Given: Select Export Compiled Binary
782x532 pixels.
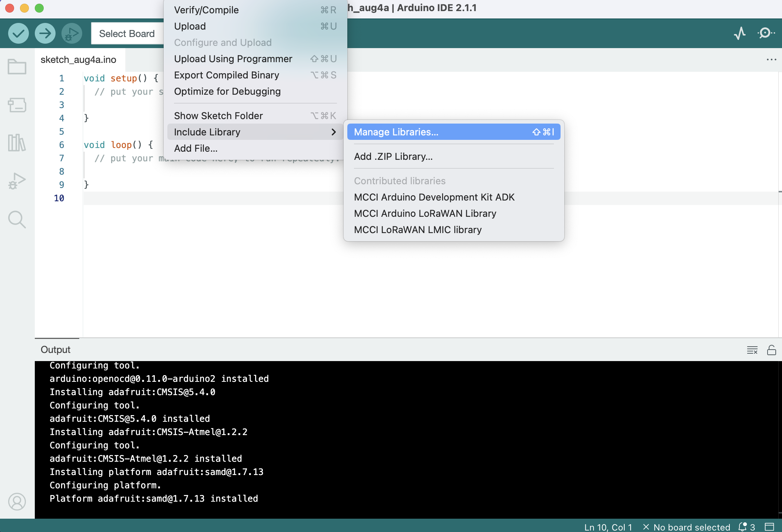Looking at the screenshot, I should (x=255, y=75).
